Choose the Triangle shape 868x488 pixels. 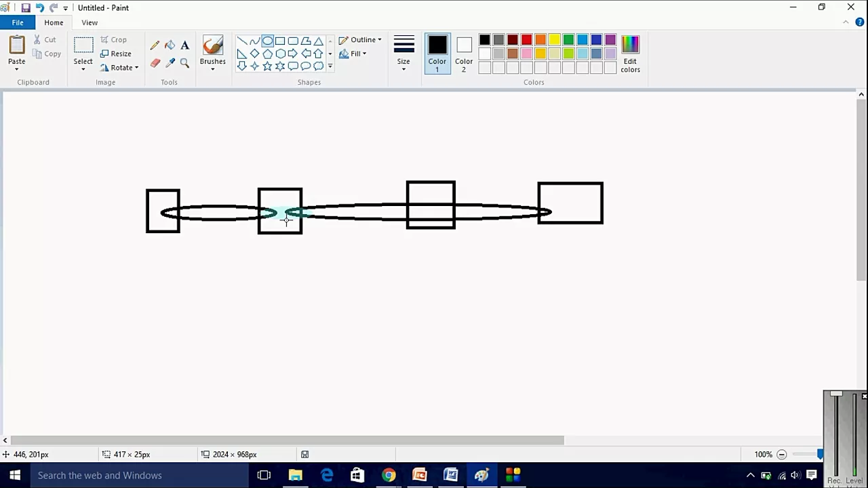point(319,41)
